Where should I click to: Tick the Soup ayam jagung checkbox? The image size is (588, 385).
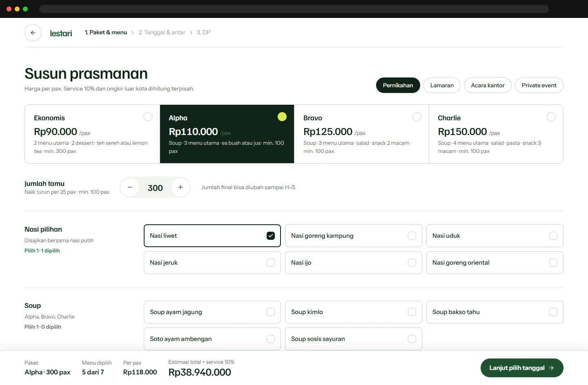(x=271, y=312)
